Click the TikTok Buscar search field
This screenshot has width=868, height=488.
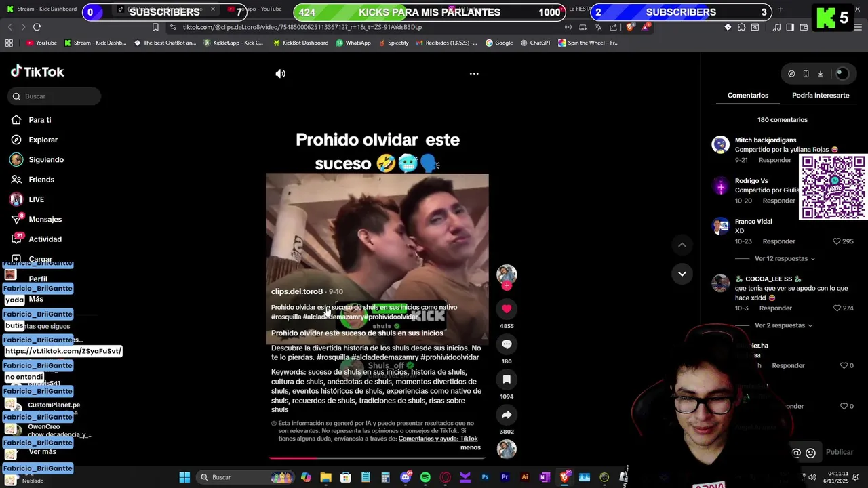tap(55, 96)
